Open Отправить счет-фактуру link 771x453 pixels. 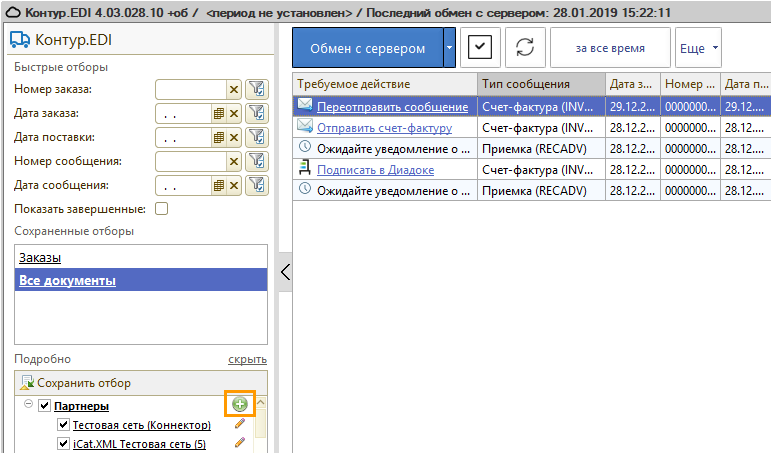[385, 128]
